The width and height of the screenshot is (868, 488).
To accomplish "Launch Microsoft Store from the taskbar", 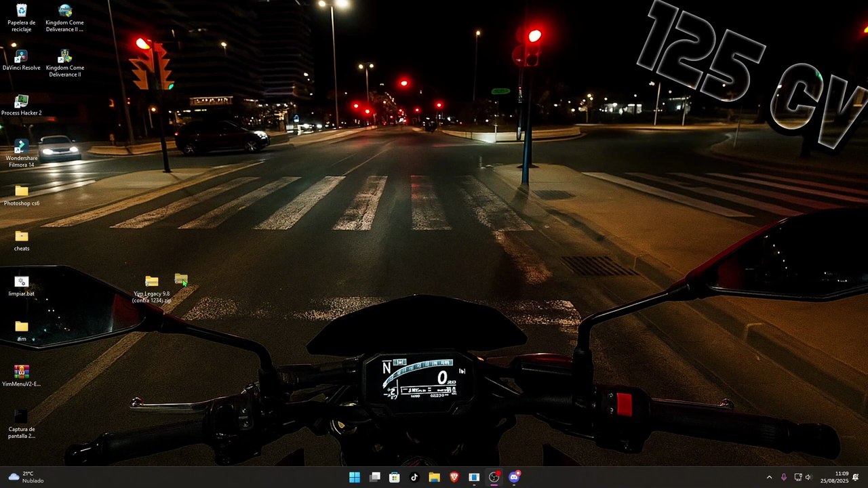I will (395, 477).
